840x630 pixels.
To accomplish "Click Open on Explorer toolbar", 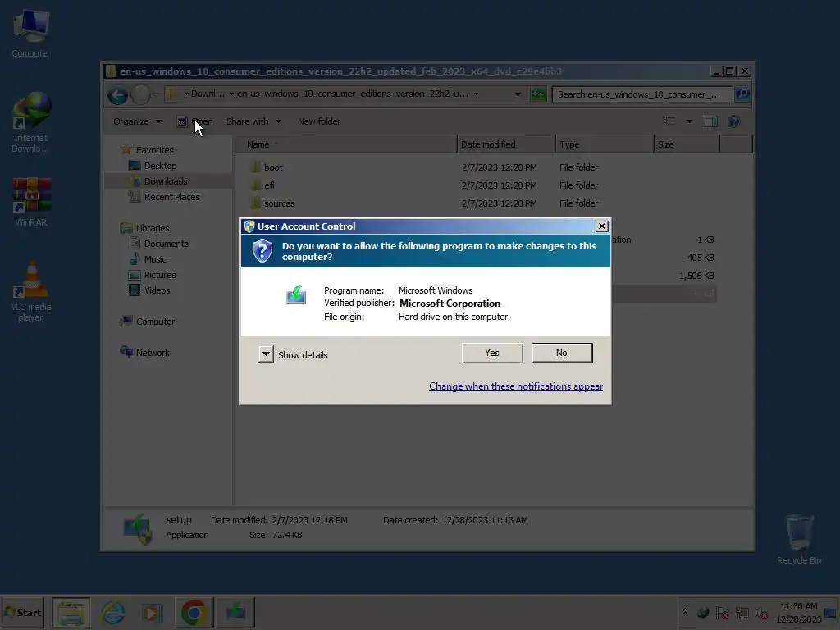I will click(195, 121).
